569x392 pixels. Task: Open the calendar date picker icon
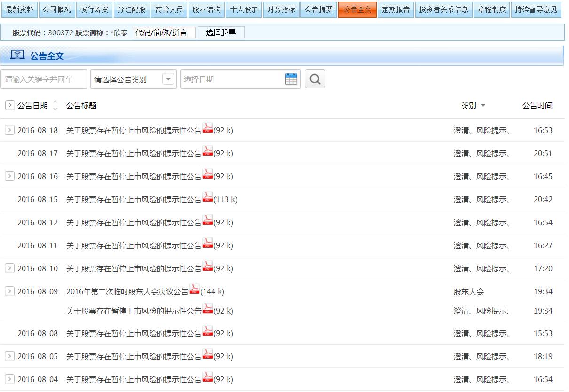291,79
